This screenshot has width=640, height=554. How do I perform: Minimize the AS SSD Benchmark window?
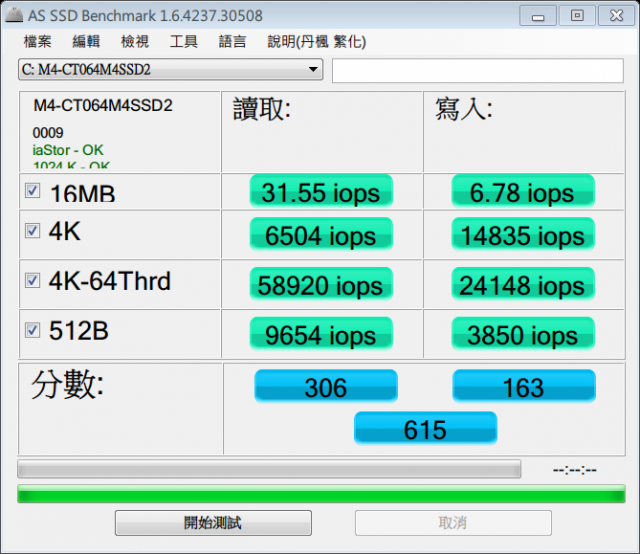(538, 16)
